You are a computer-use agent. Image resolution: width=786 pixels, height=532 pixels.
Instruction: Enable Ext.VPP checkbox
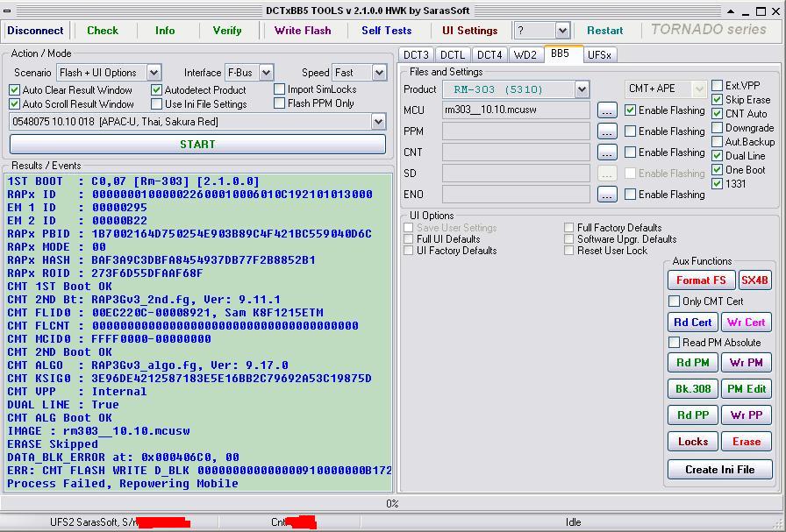click(718, 86)
